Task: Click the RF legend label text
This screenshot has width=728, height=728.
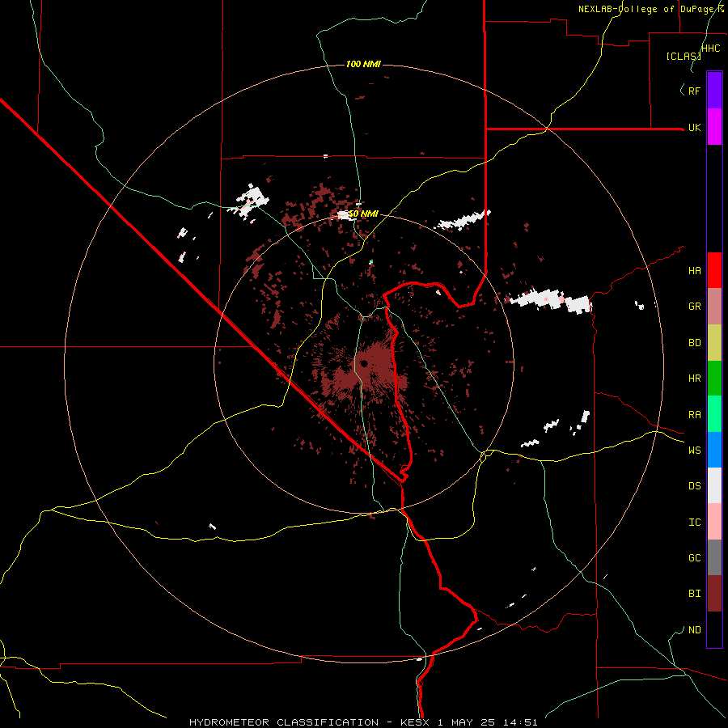Action: (x=694, y=91)
